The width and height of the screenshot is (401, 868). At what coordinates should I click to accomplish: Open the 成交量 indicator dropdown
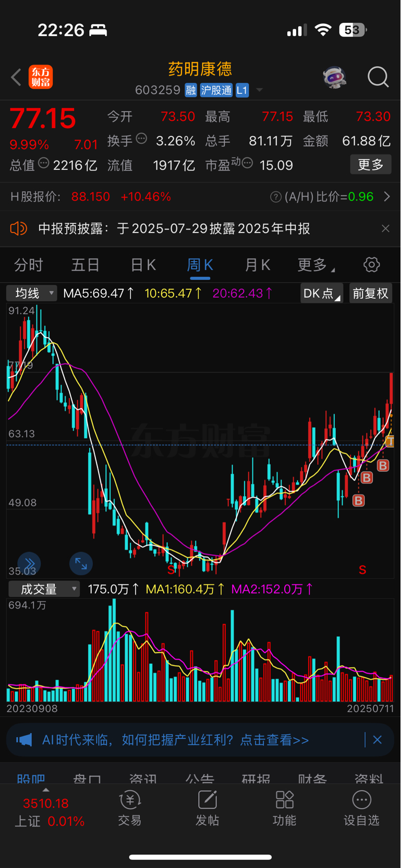pyautogui.click(x=44, y=589)
